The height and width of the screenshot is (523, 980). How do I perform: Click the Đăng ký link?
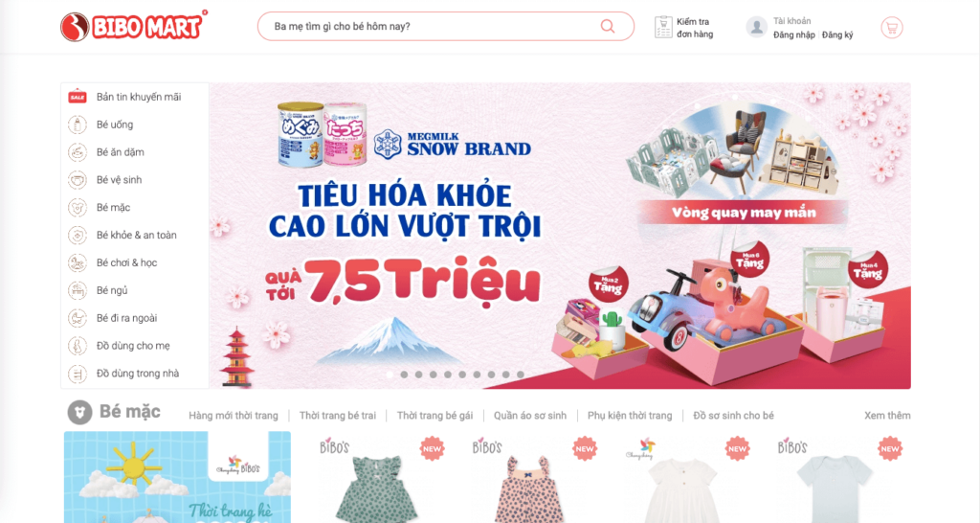pos(837,35)
